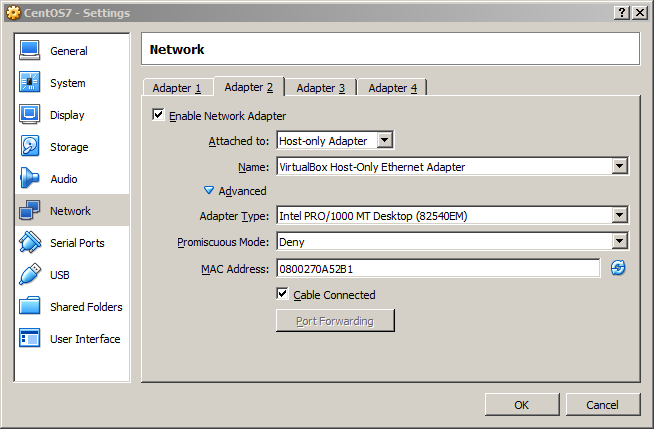
Task: Collapse the Advanced section triangle
Action: (209, 191)
